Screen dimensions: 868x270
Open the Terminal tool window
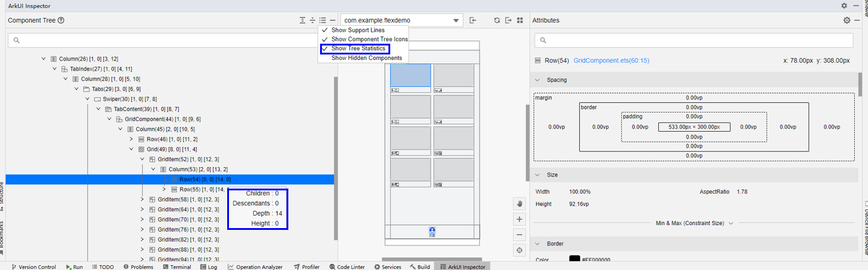pyautogui.click(x=176, y=267)
